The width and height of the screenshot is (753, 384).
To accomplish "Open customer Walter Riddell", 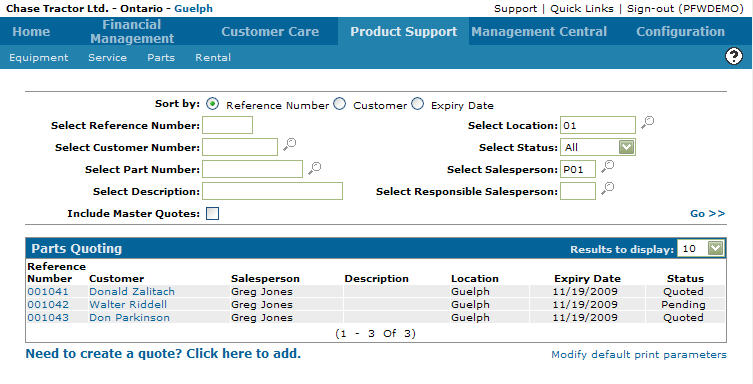I will pos(128,304).
